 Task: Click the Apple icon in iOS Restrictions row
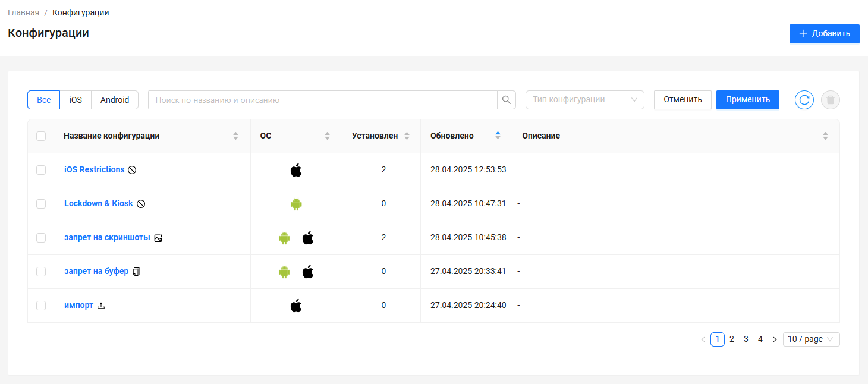point(296,170)
